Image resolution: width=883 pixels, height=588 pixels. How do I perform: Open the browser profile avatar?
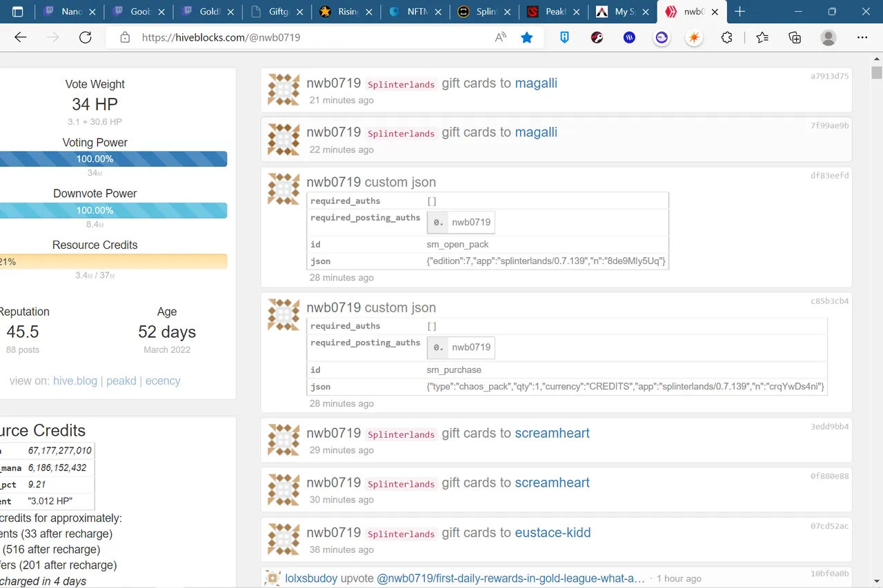pyautogui.click(x=829, y=38)
